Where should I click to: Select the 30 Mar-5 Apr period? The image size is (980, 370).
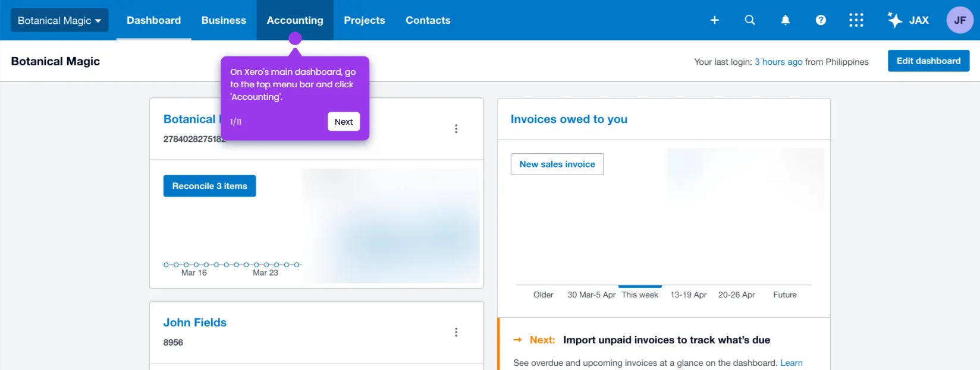pyautogui.click(x=591, y=295)
